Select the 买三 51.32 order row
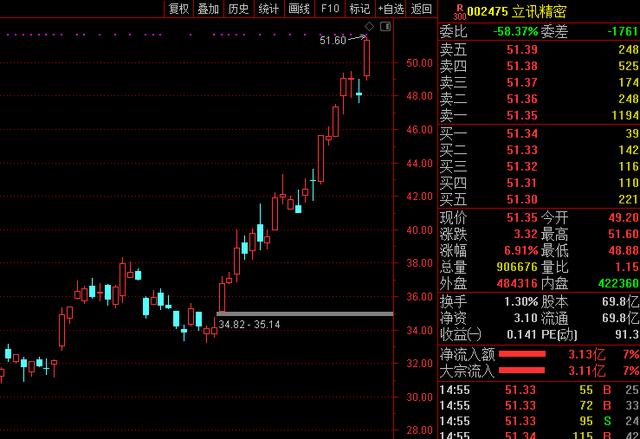This screenshot has height=439, width=640. click(x=539, y=166)
